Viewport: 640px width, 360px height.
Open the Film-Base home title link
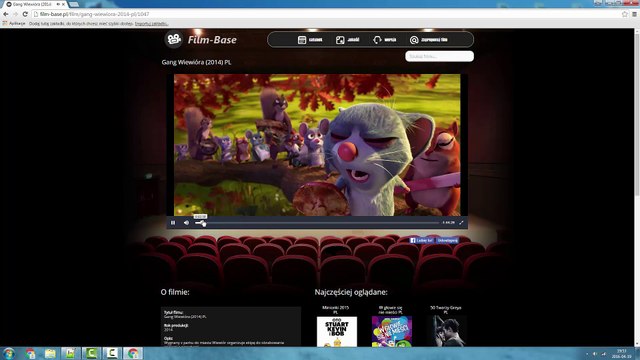click(212, 40)
